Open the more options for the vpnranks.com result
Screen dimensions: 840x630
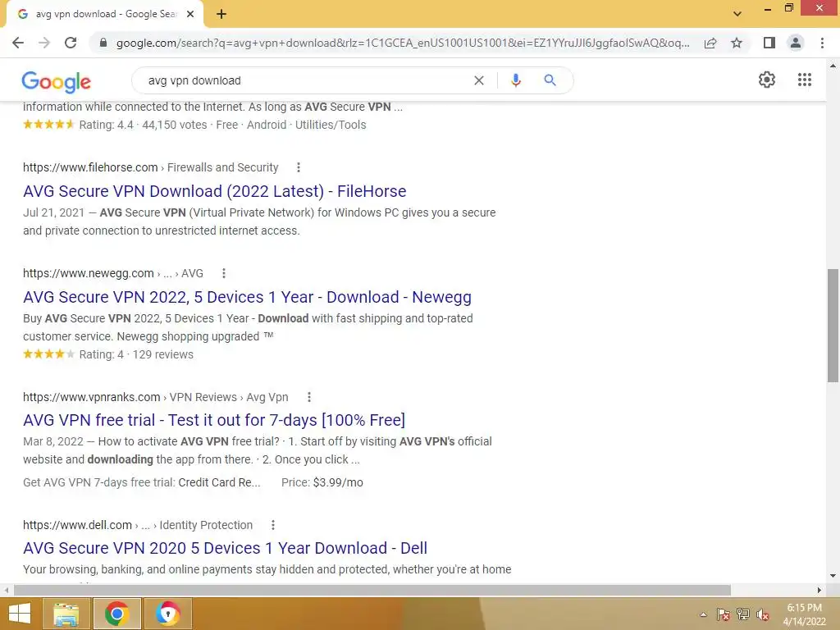(309, 398)
